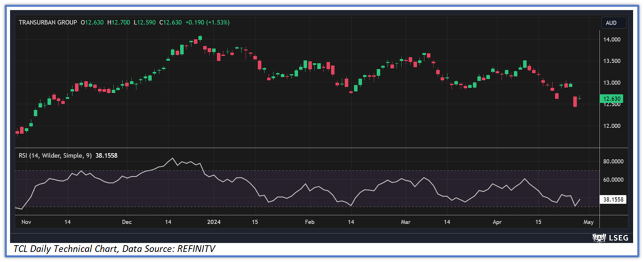Click the 80.0000 RSI axis label

(x=614, y=162)
